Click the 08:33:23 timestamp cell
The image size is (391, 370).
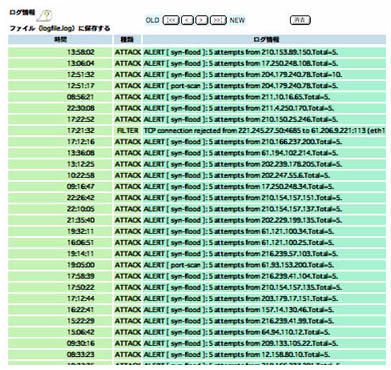(x=60, y=355)
